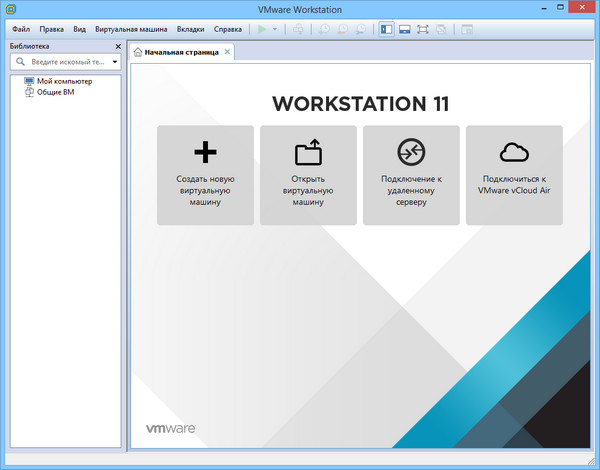Click the take snapshot clock icon
Image resolution: width=600 pixels, height=470 pixels.
click(325, 30)
